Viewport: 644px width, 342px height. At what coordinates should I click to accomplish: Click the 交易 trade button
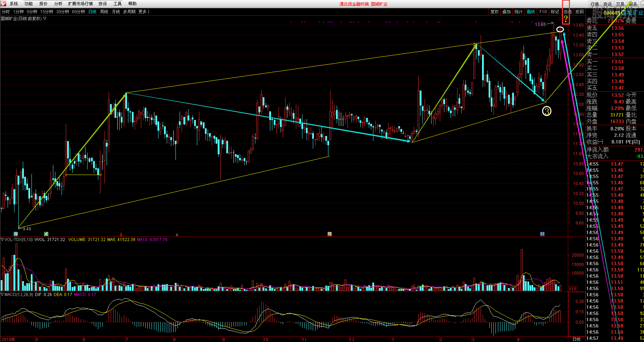pyautogui.click(x=620, y=4)
